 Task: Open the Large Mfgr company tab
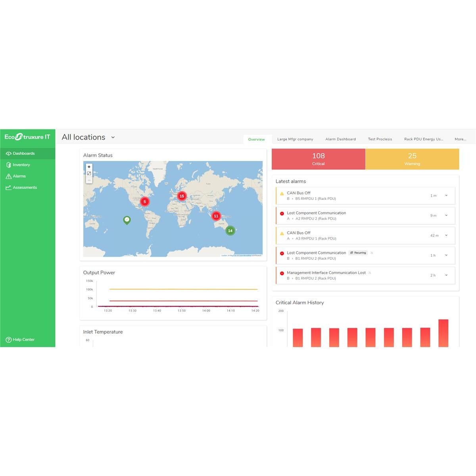coord(295,139)
